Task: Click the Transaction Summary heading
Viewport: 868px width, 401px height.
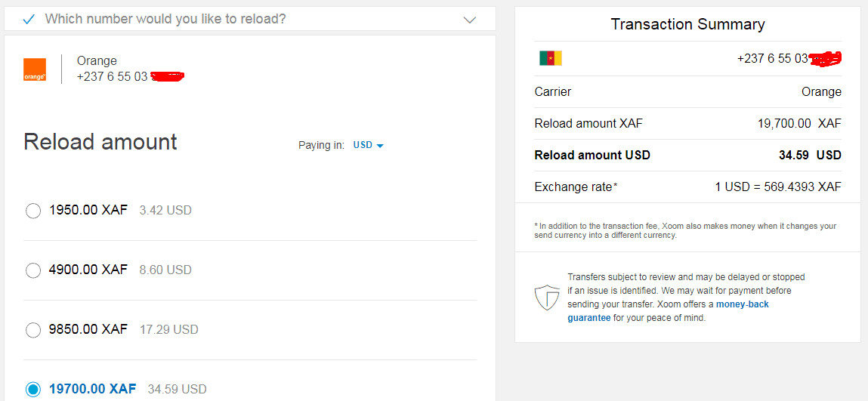Action: [x=687, y=24]
